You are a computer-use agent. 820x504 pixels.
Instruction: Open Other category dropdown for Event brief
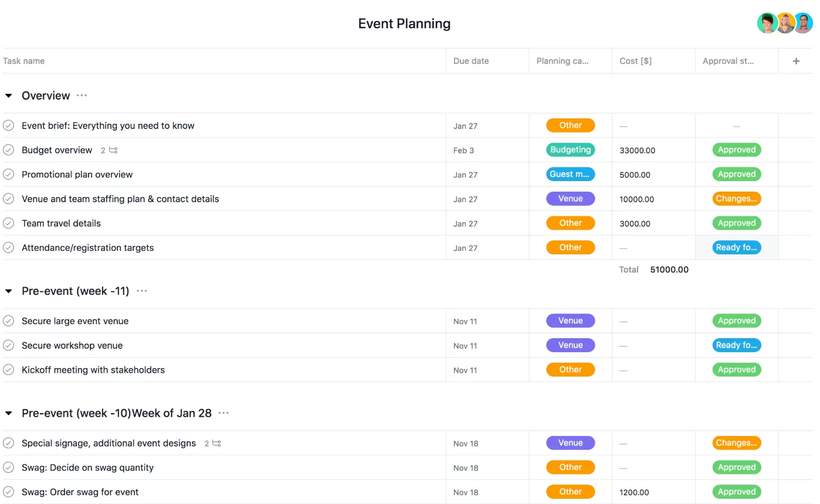point(570,125)
